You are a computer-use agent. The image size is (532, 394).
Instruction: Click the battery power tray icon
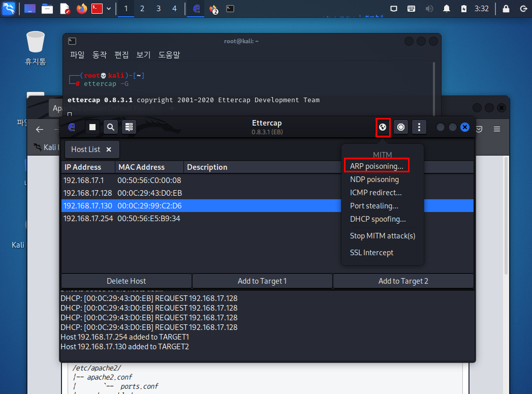click(463, 9)
